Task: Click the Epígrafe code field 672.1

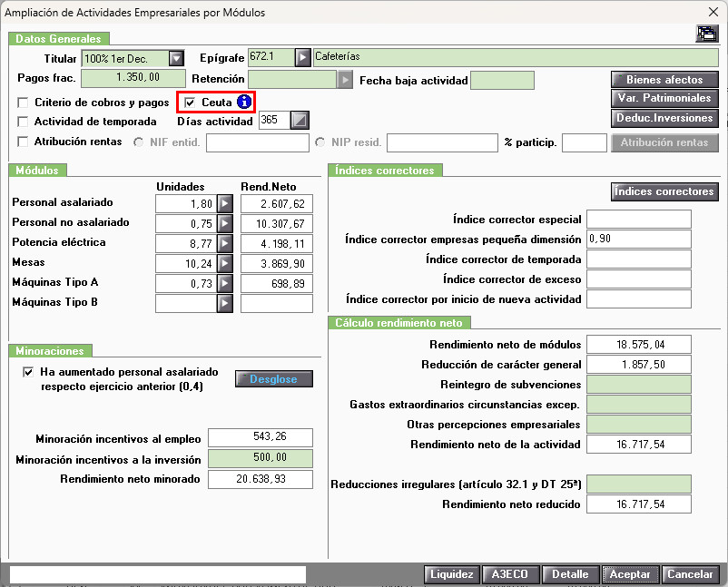Action: 271,57
